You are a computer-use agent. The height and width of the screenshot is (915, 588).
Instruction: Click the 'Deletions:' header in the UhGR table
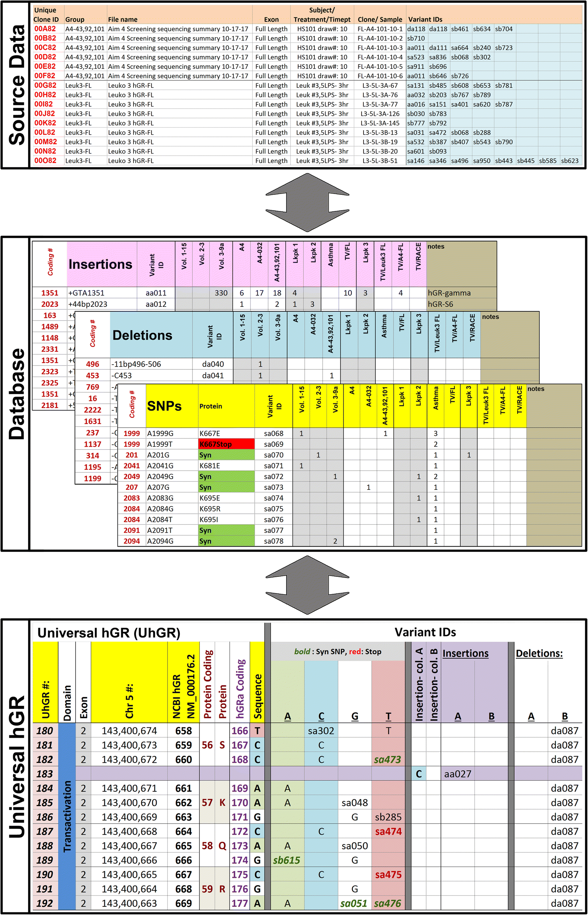(539, 654)
